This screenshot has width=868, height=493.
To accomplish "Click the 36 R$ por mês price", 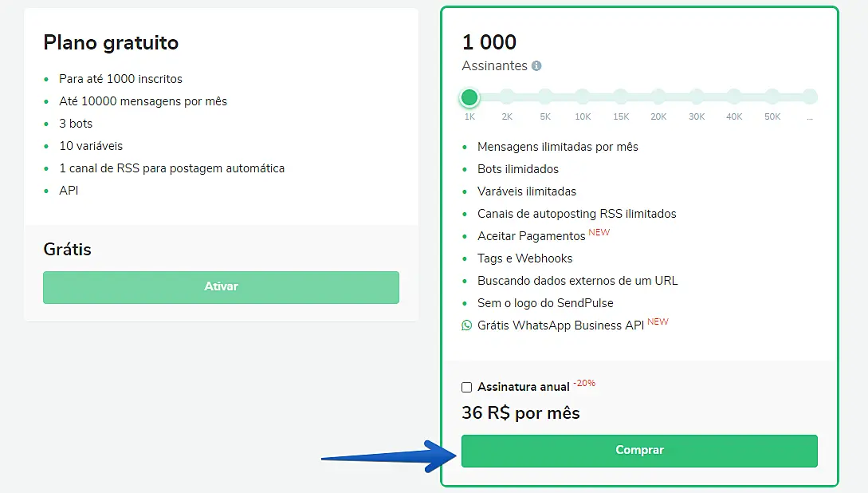I will pos(520,413).
